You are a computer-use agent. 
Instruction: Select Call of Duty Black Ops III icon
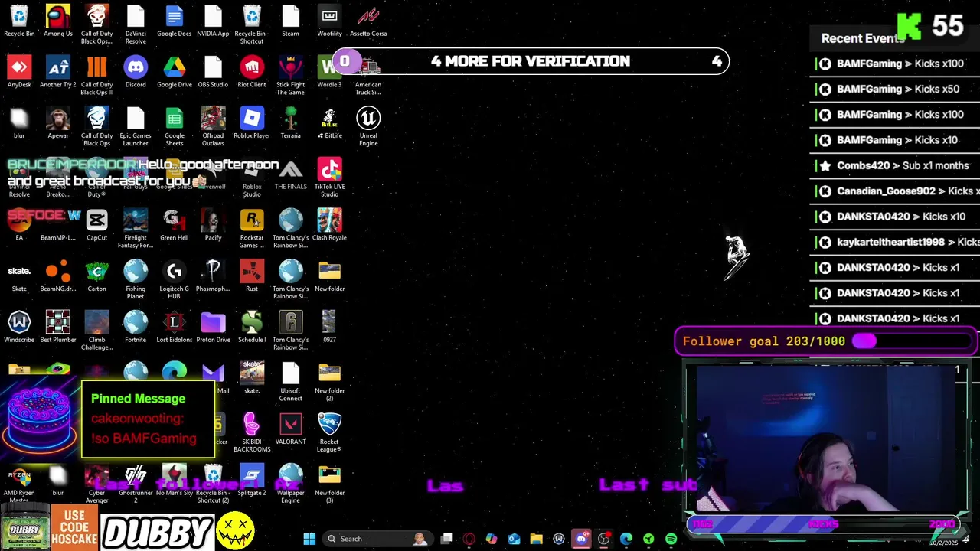coord(96,77)
